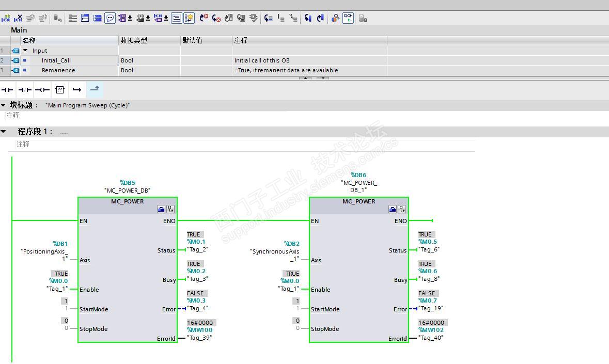Click the forward arrow with red X icon
The image size is (609, 364).
204,18
